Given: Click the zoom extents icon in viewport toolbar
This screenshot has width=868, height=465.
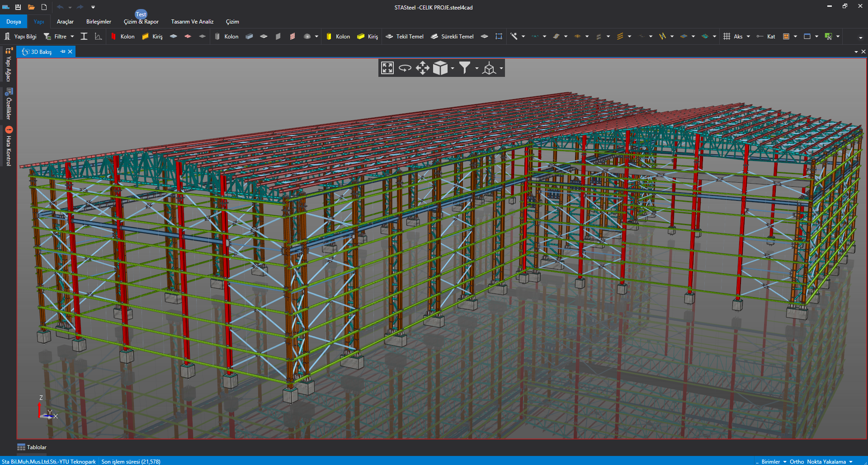Looking at the screenshot, I should [387, 68].
